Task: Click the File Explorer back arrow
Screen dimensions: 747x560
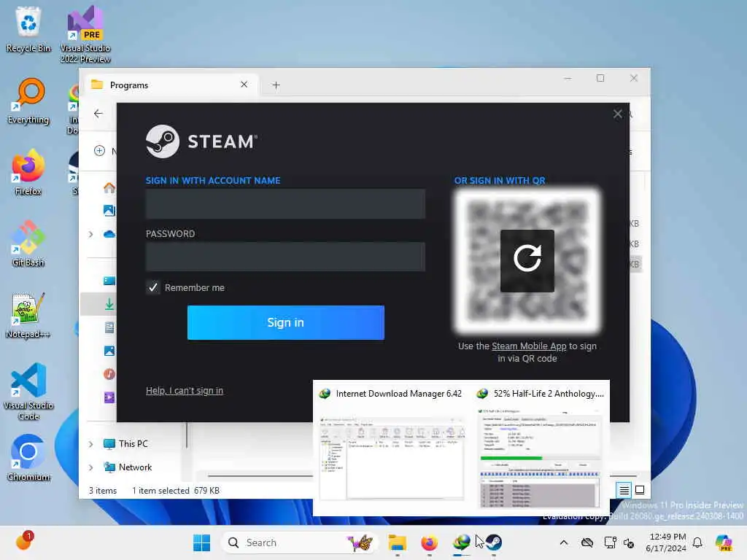Action: (98, 113)
